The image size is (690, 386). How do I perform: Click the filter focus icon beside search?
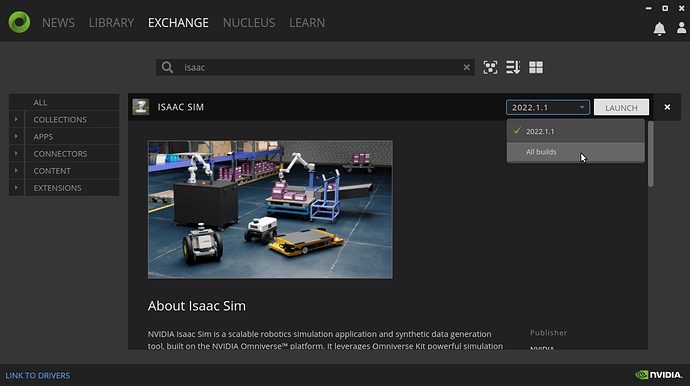click(490, 67)
